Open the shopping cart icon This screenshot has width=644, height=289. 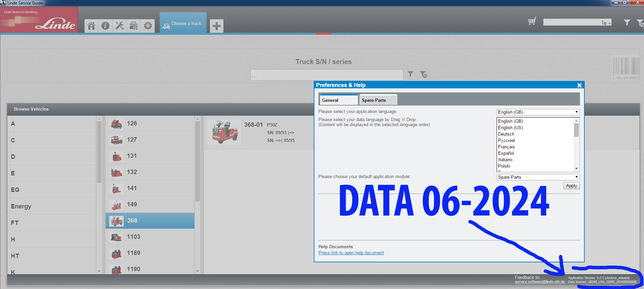tap(532, 21)
